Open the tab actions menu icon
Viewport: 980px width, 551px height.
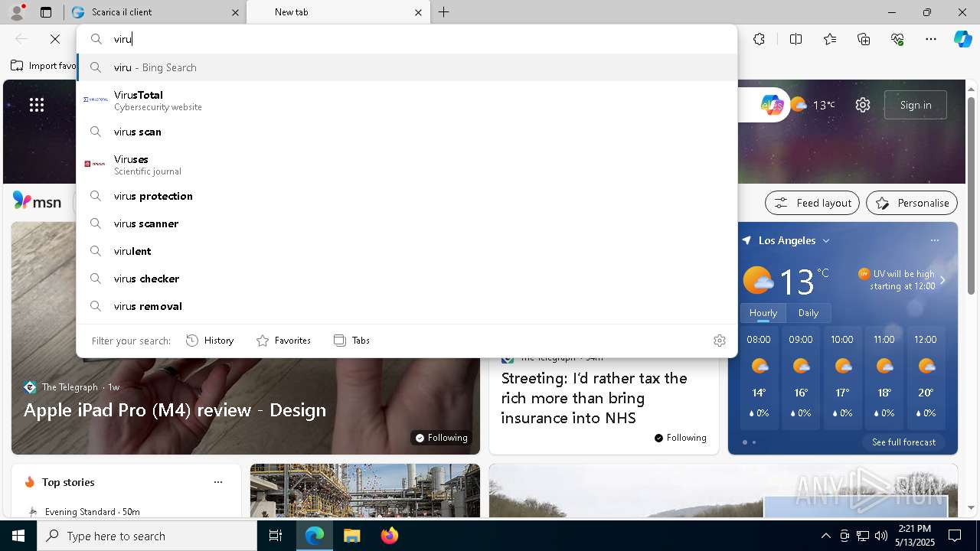46,12
